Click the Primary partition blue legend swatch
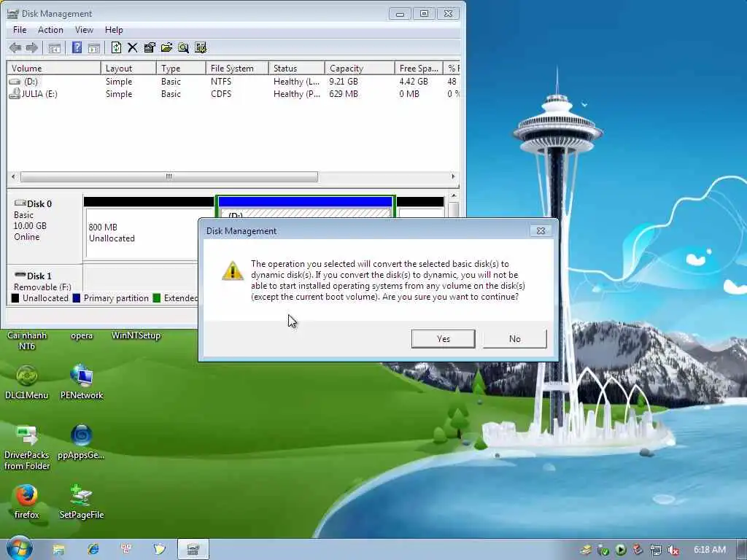 [x=76, y=298]
